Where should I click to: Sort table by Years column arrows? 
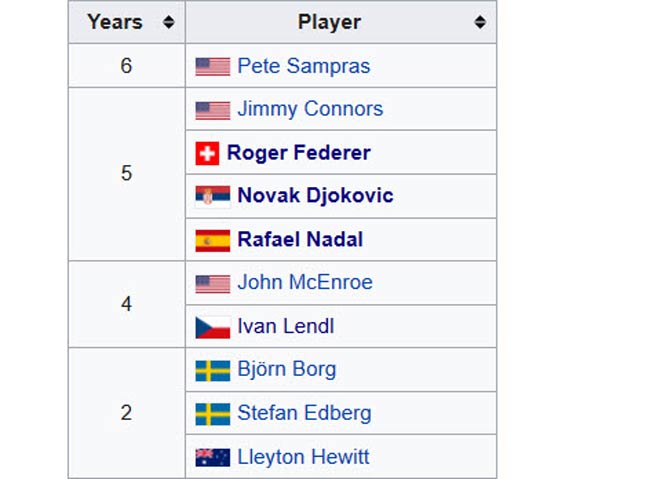pyautogui.click(x=168, y=22)
